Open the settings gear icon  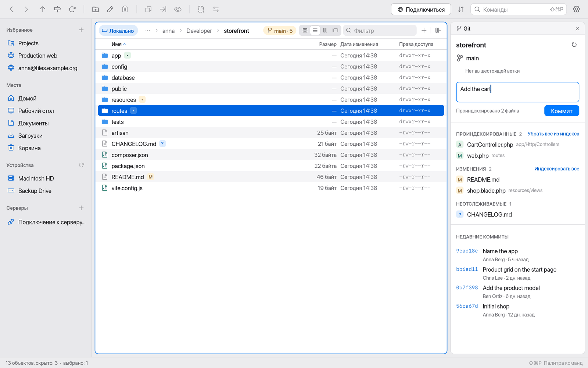click(577, 9)
